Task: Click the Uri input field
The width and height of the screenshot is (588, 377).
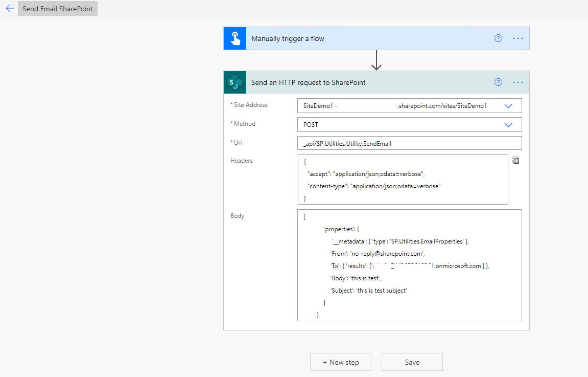Action: (x=410, y=143)
